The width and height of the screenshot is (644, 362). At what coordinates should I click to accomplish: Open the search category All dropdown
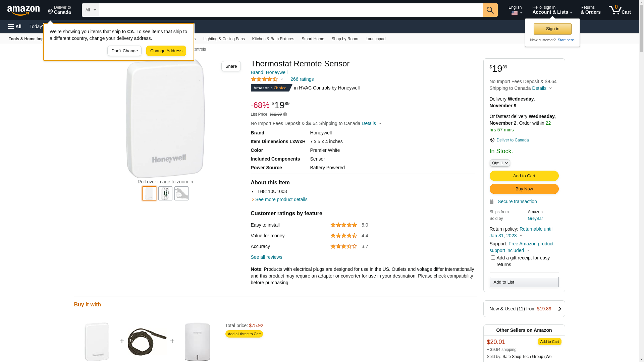91,10
